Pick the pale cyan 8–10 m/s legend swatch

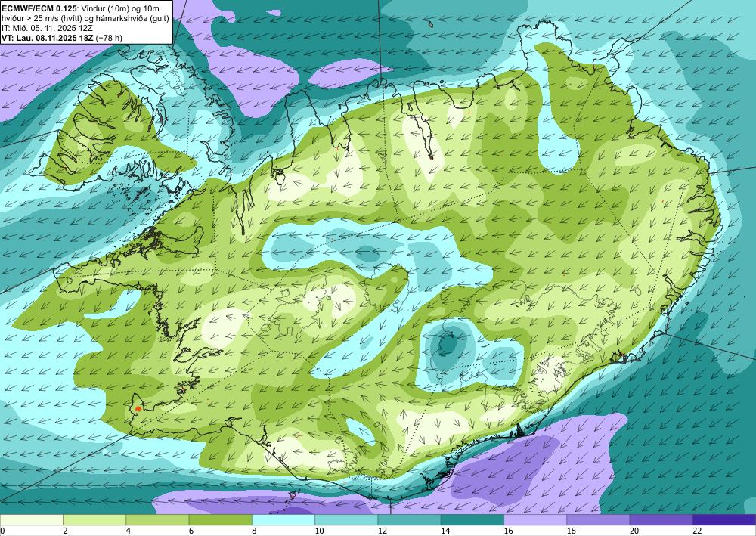coord(283,519)
